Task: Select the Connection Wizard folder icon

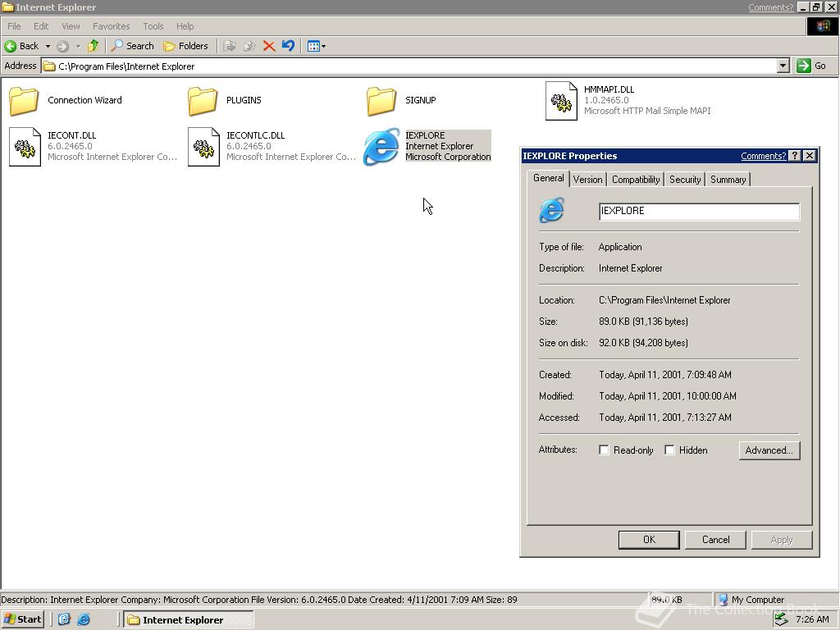Action: (x=24, y=101)
